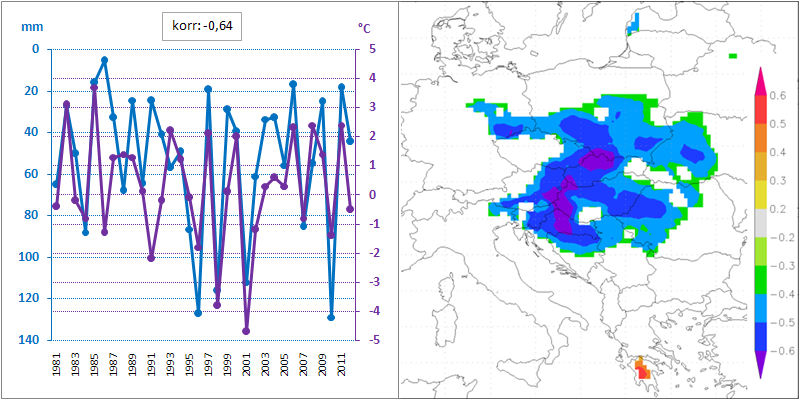
Task: Click the purple data point at 1985
Action: click(94, 88)
